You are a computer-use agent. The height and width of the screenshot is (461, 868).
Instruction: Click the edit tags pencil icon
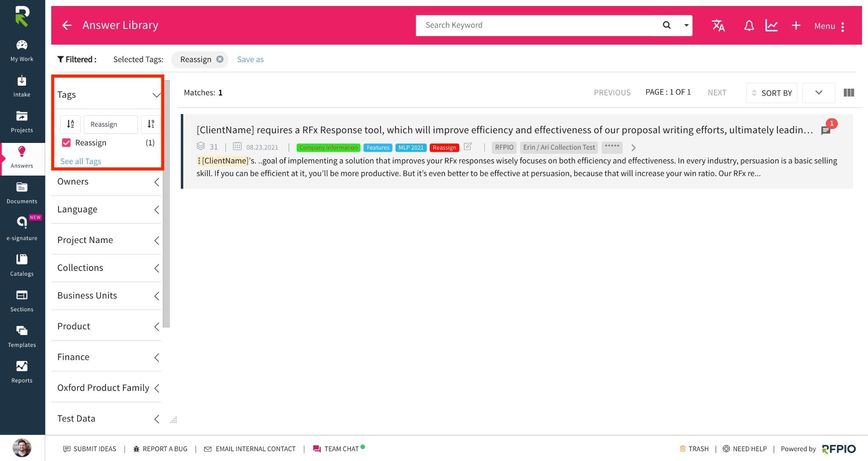click(x=467, y=147)
